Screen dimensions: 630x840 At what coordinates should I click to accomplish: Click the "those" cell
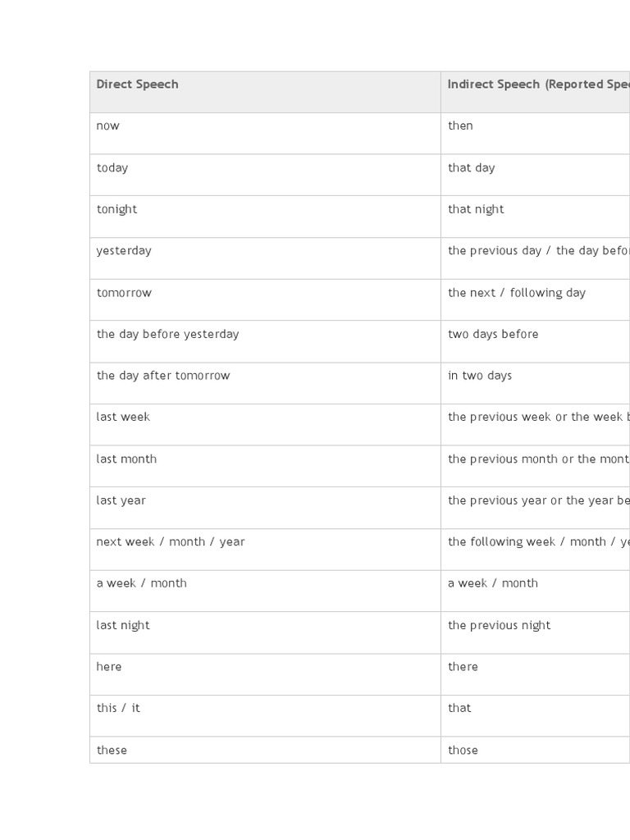point(463,750)
